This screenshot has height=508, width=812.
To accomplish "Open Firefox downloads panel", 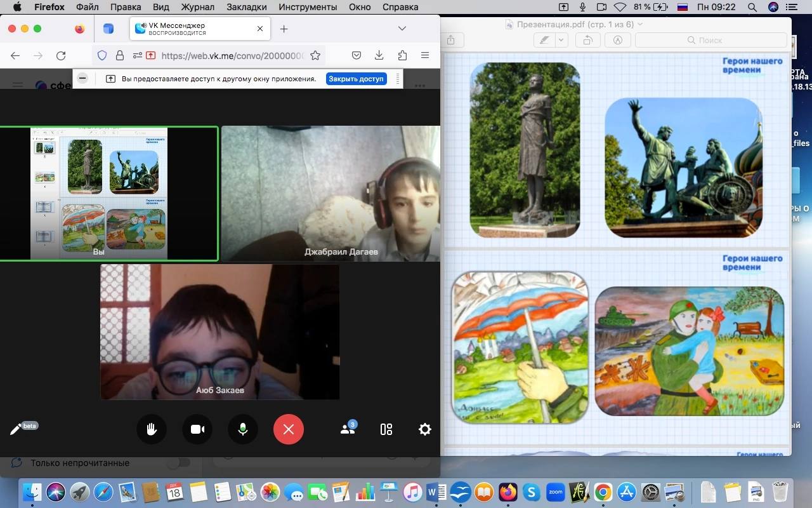I will click(x=379, y=55).
